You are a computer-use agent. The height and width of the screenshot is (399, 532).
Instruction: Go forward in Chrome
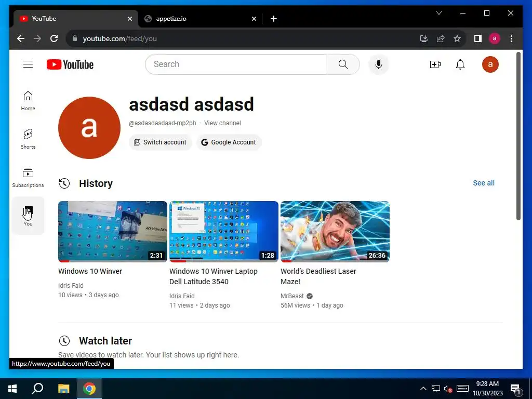pyautogui.click(x=37, y=38)
